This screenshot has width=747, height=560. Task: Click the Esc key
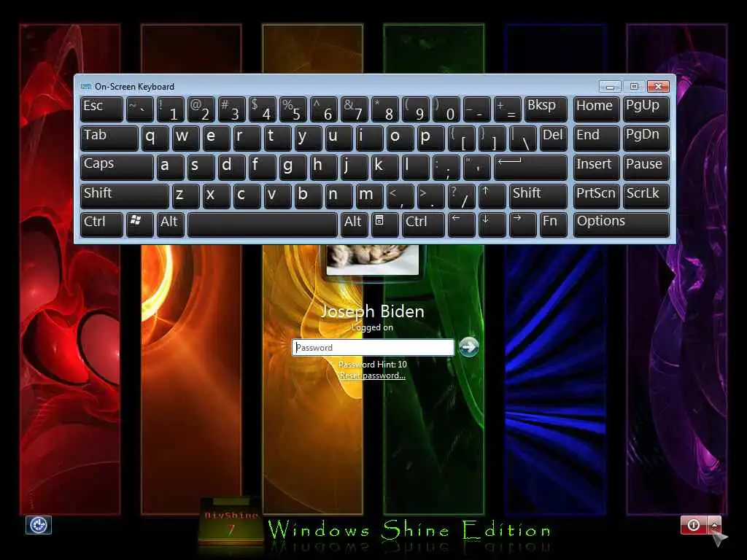point(101,109)
